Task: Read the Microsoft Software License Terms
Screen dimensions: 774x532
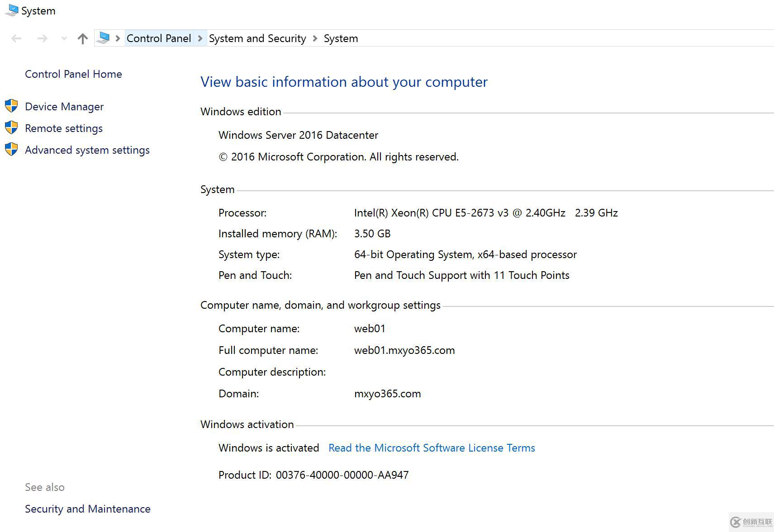Action: point(432,448)
